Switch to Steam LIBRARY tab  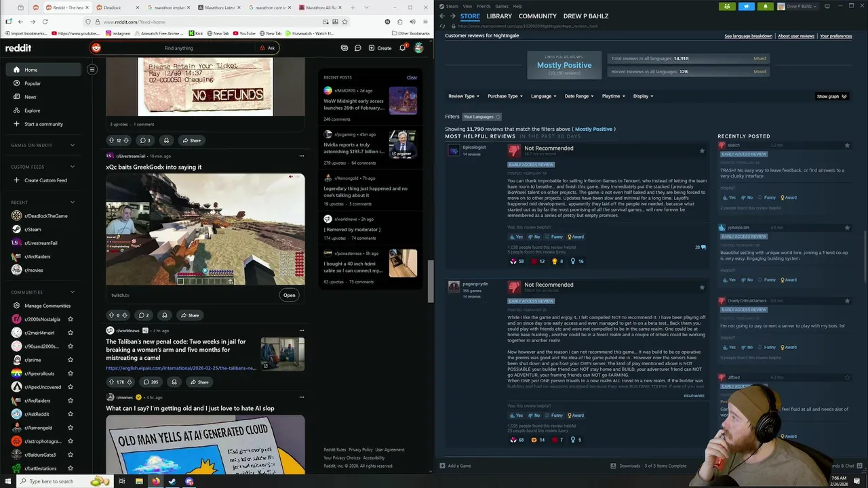[499, 16]
